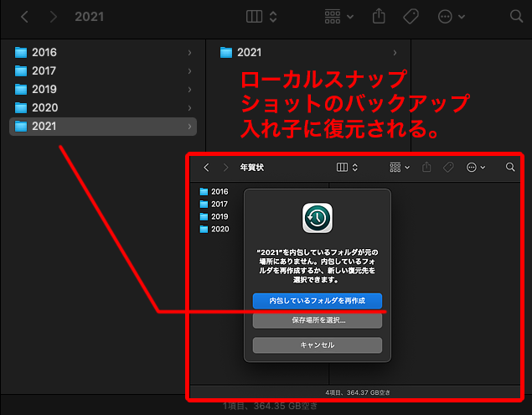Select 2020 folder in 年賀状 window
The image size is (532, 415).
pos(214,229)
